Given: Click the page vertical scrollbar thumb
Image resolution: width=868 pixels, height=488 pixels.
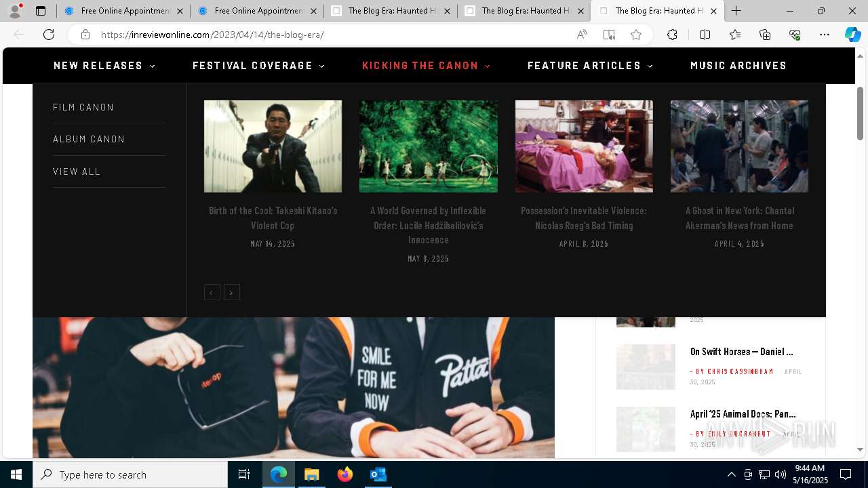Looking at the screenshot, I should click(861, 113).
